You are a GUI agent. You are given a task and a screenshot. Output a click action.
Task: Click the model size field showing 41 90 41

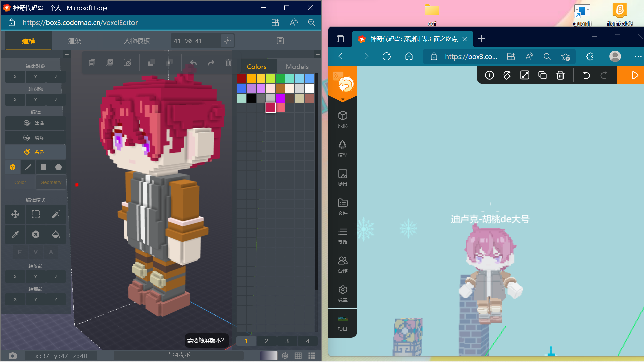click(196, 41)
